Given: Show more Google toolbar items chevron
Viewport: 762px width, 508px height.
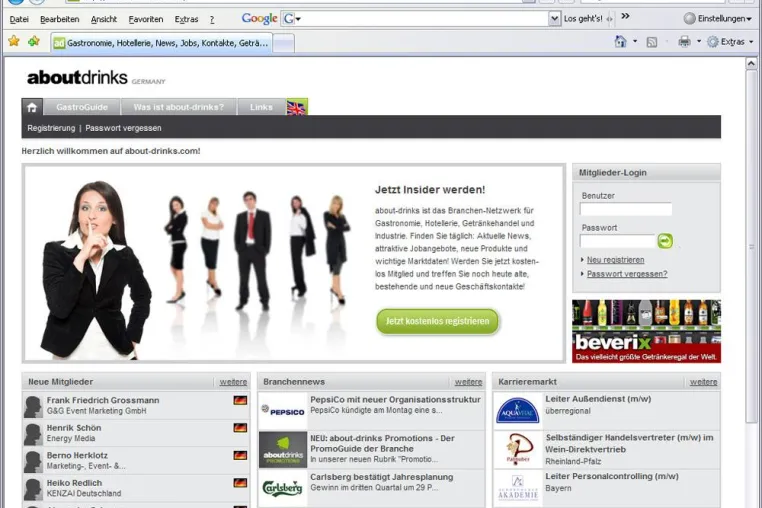Looking at the screenshot, I should pos(625,16).
